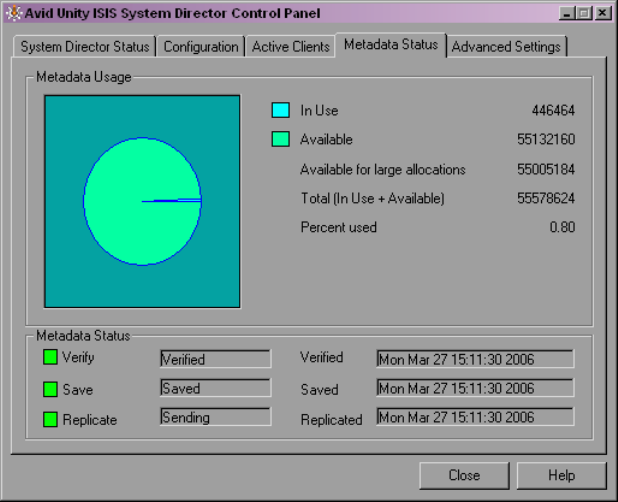The image size is (618, 502).
Task: Click the 'Percent used' label
Action: click(339, 227)
